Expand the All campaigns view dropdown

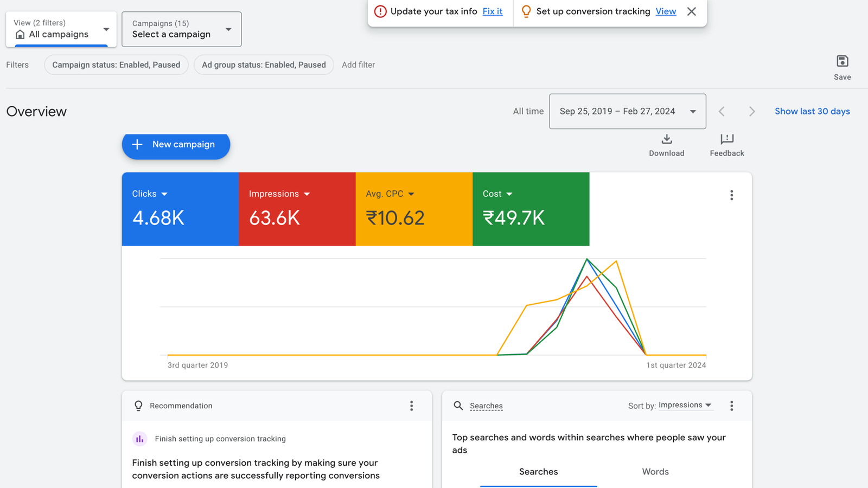coord(61,29)
